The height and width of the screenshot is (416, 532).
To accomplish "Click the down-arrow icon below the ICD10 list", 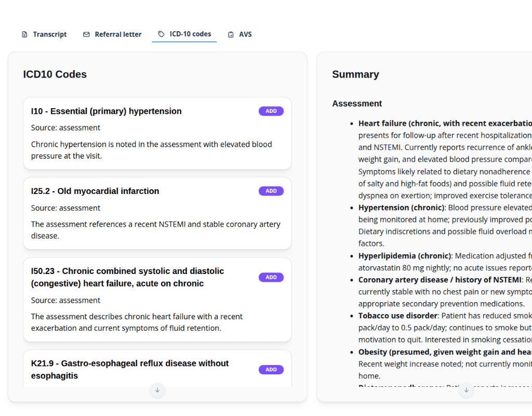I will [157, 391].
